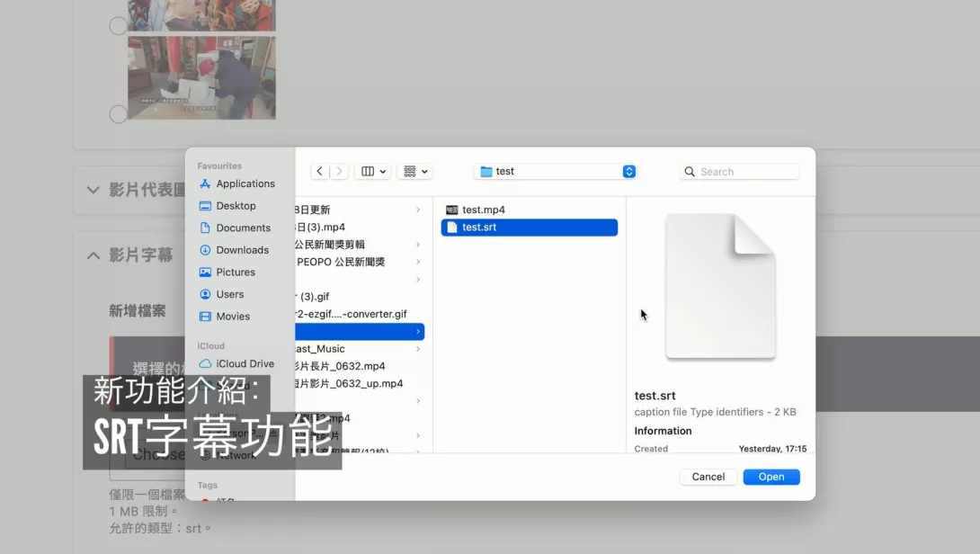The image size is (980, 554).
Task: Open Applications in the Favourites sidebar
Action: (x=236, y=183)
